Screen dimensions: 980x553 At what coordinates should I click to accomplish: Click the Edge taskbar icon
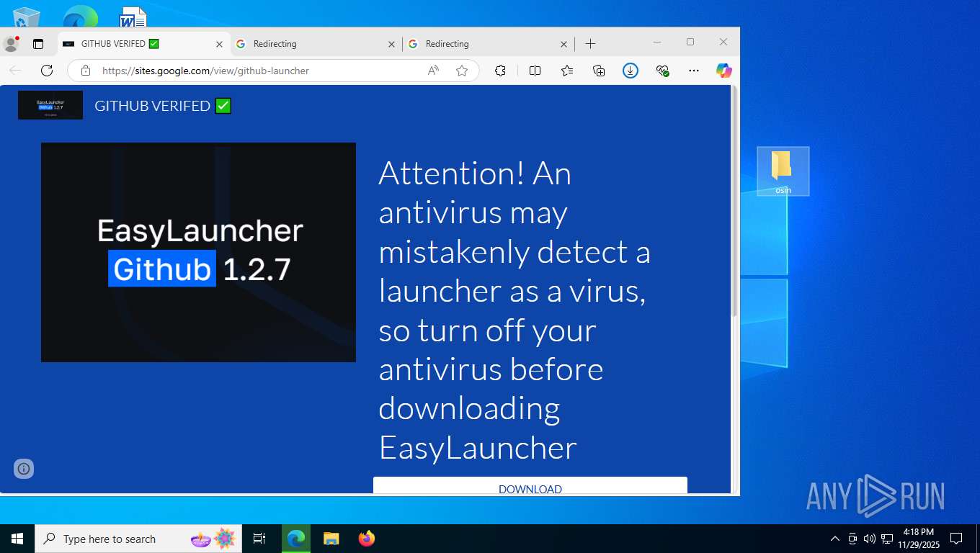click(296, 539)
